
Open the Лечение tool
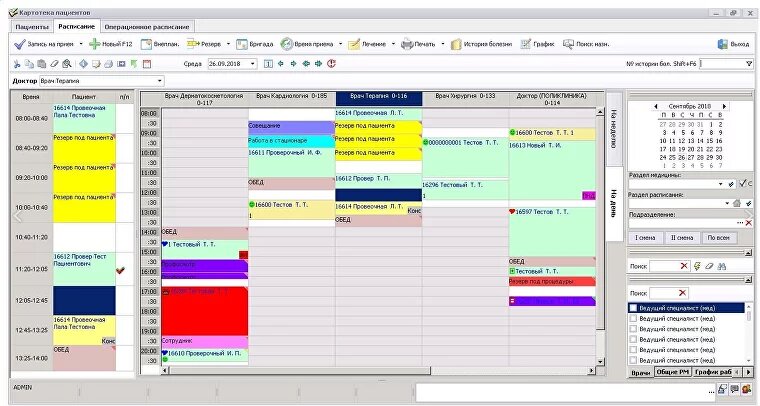[x=367, y=44]
